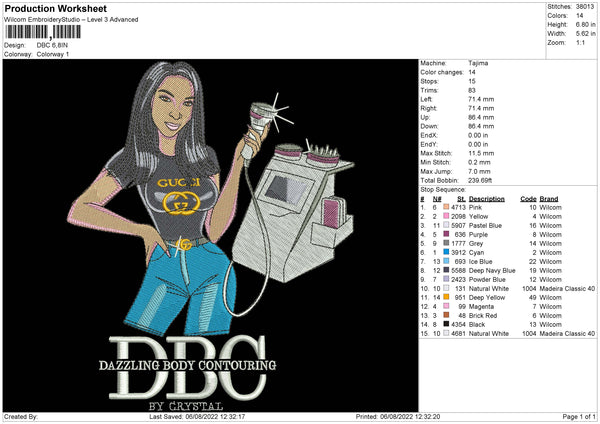Click 'Wilcom EmbroideryStudio – Level 3 Advanced' text
The width and height of the screenshot is (600, 424).
(71, 20)
